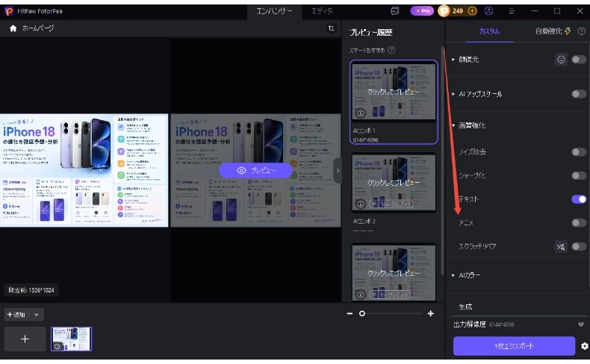The height and width of the screenshot is (364, 590).
Task: Click the HitPaw FotorPea logo
Action: [x=9, y=11]
